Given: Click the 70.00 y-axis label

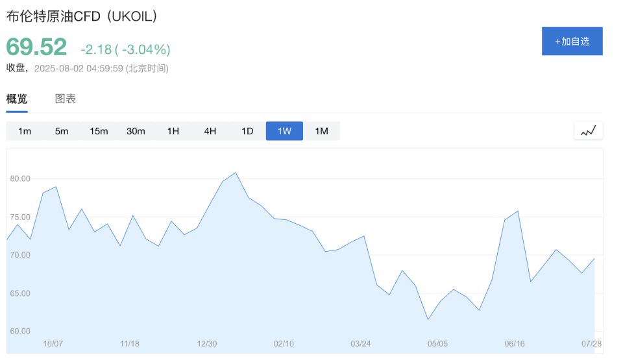Looking at the screenshot, I should pyautogui.click(x=20, y=255).
